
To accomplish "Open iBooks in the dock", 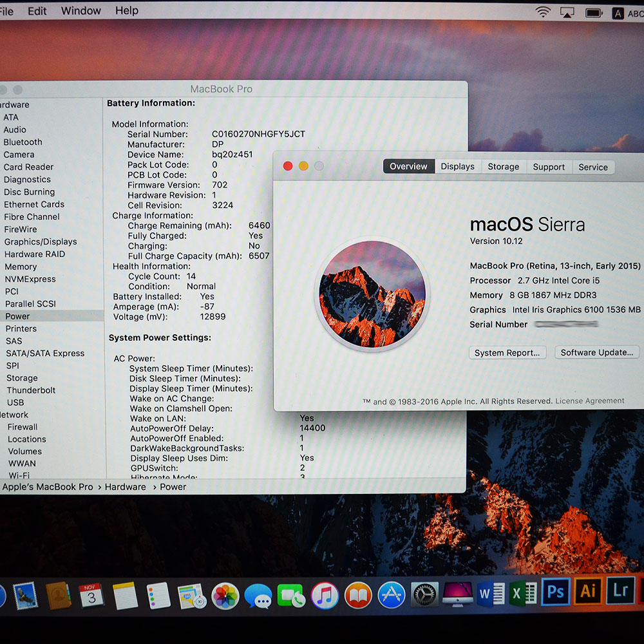I will point(358,596).
